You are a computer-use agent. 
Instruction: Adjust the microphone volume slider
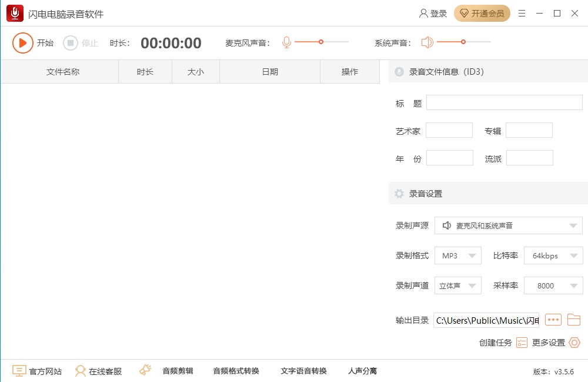tap(322, 42)
